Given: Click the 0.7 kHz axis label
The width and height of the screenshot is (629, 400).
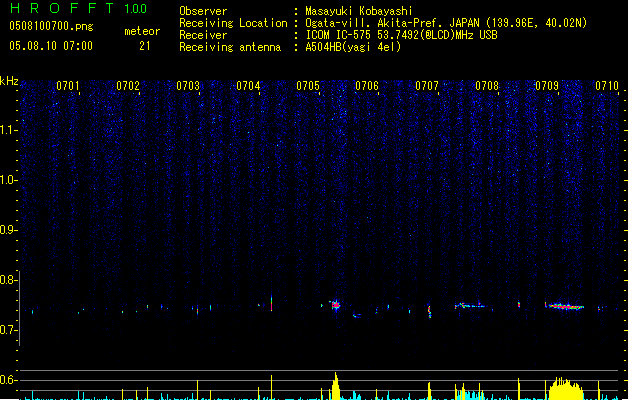Looking at the screenshot, I should point(9,330).
